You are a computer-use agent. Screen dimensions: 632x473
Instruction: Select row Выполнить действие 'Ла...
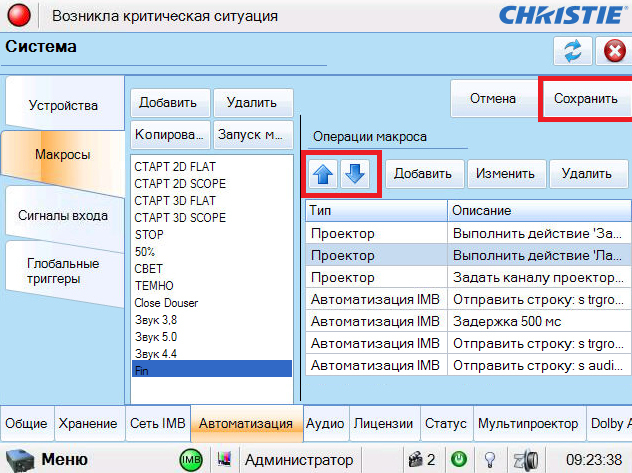(468, 255)
